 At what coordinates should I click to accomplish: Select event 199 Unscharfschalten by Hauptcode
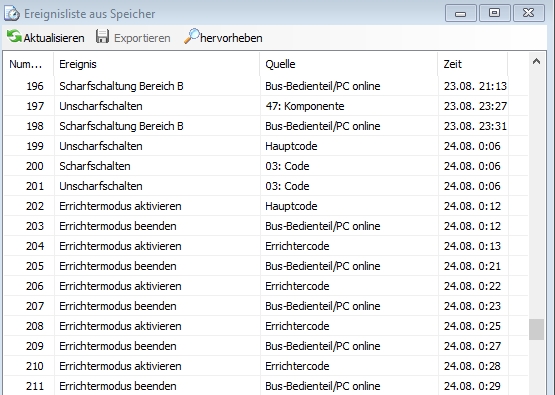(x=266, y=146)
